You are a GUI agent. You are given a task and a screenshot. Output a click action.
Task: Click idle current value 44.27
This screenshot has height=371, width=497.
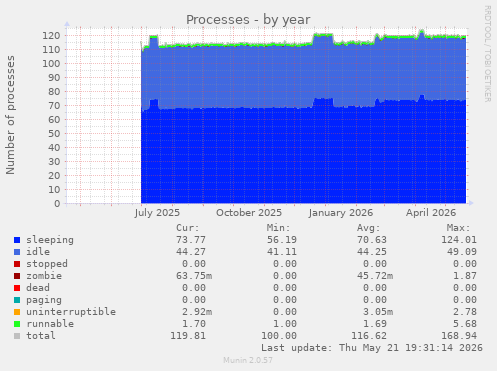pyautogui.click(x=191, y=252)
